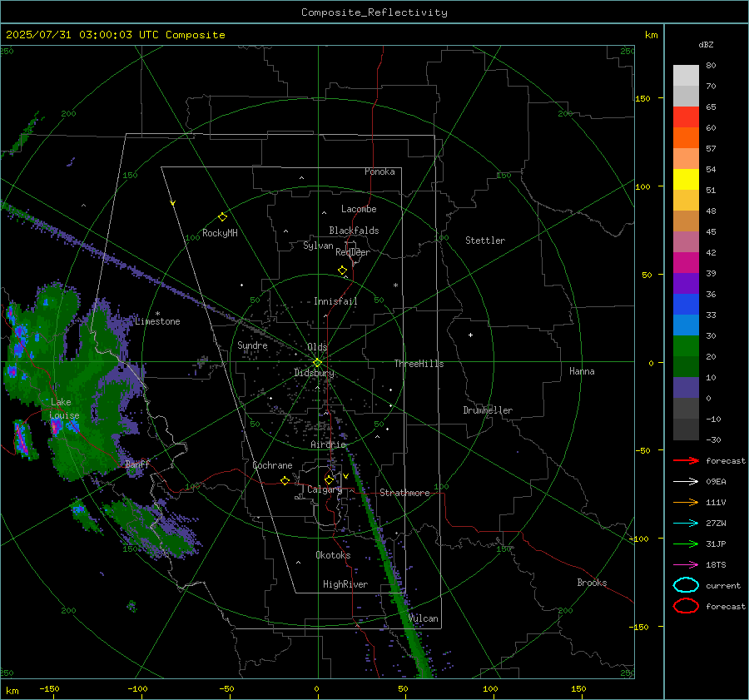Click the Olds city label
Image resolution: width=749 pixels, height=700 pixels.
click(317, 347)
